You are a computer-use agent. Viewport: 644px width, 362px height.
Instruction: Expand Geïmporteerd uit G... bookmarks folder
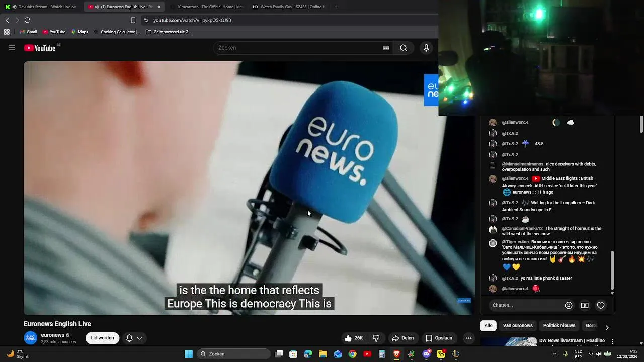(x=169, y=32)
